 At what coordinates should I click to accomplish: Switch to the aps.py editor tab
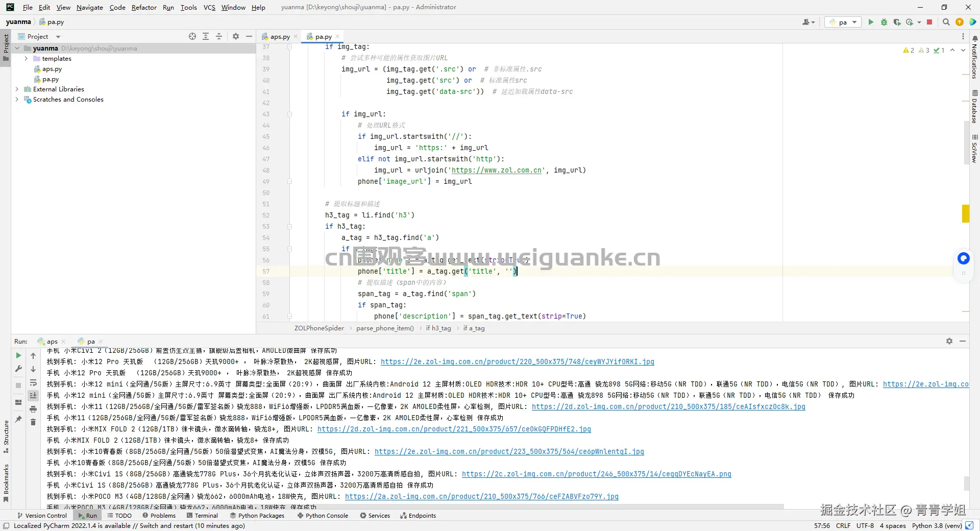point(279,36)
